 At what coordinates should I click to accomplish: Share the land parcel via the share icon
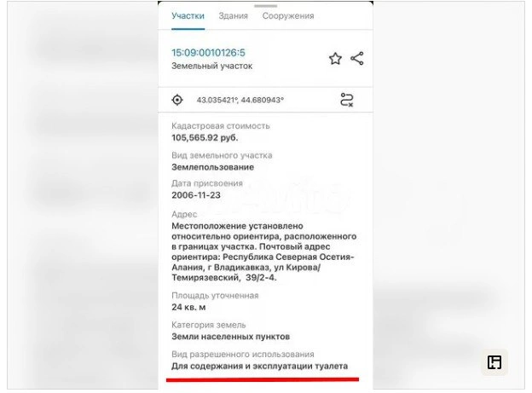(x=357, y=58)
